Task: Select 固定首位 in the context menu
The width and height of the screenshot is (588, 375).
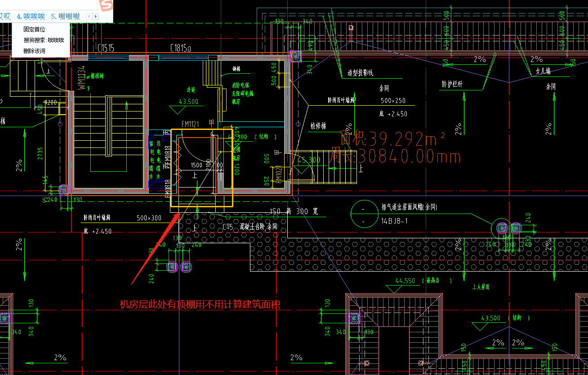Action: 35,29
